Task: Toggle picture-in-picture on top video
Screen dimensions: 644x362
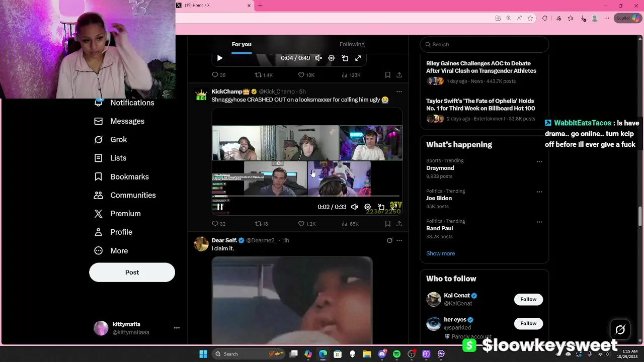Action: (x=345, y=58)
